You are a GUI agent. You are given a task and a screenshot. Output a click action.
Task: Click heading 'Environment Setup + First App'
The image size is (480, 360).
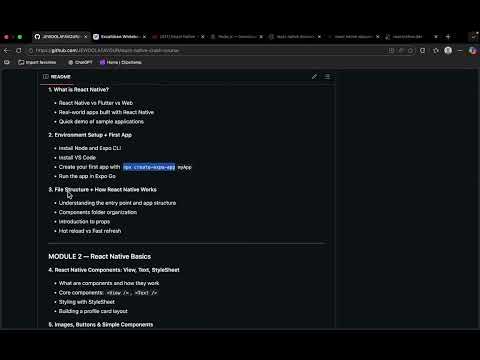click(x=90, y=135)
